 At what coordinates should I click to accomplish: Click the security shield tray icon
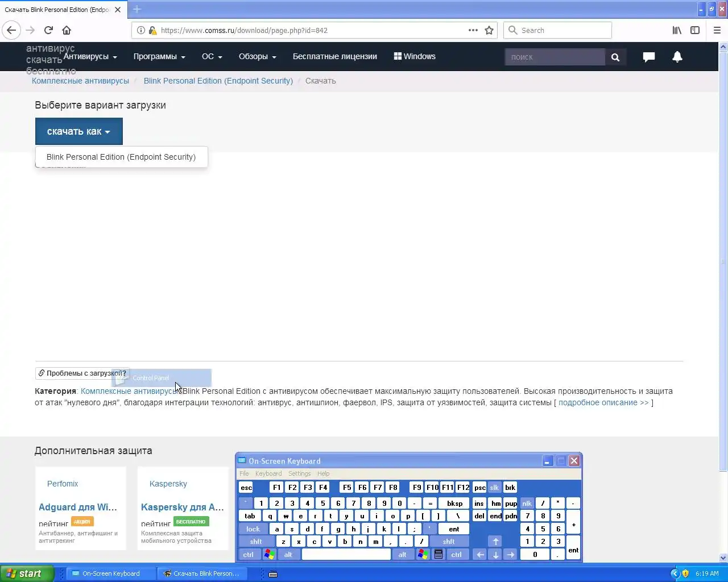685,573
